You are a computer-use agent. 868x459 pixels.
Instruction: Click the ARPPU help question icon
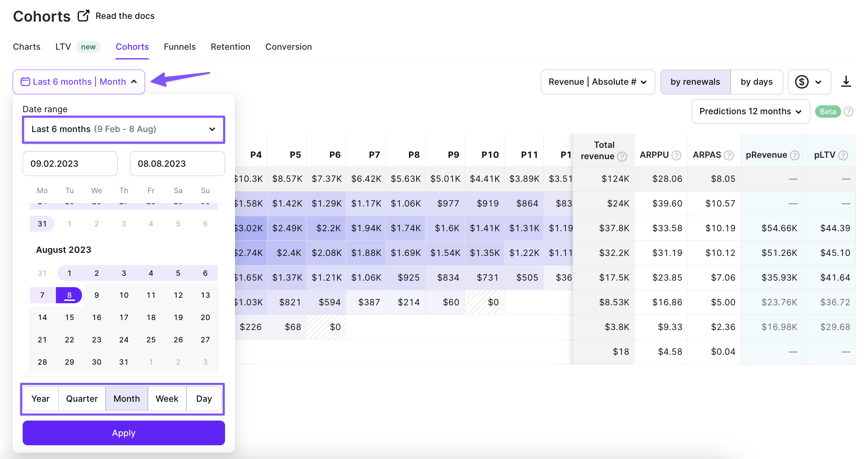676,155
